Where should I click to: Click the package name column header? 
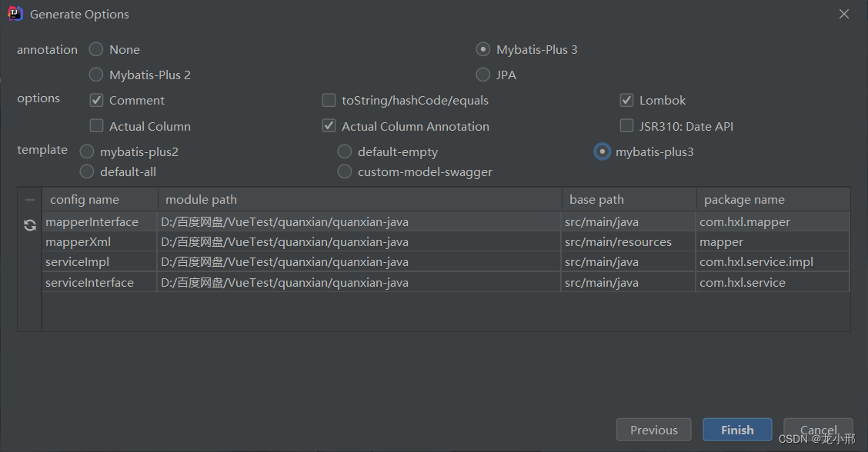[773, 200]
